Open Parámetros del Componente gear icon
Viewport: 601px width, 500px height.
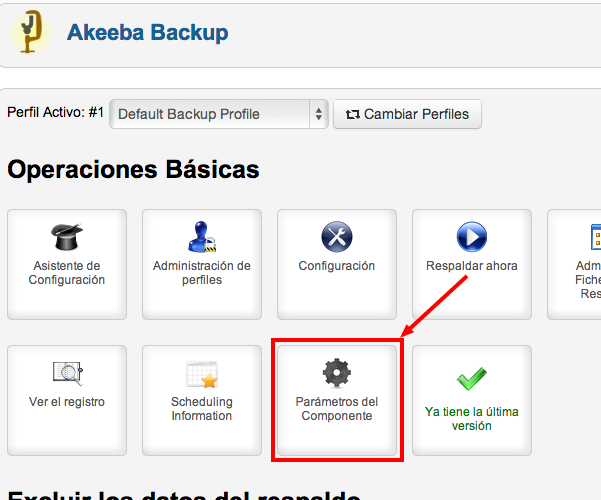(x=337, y=372)
